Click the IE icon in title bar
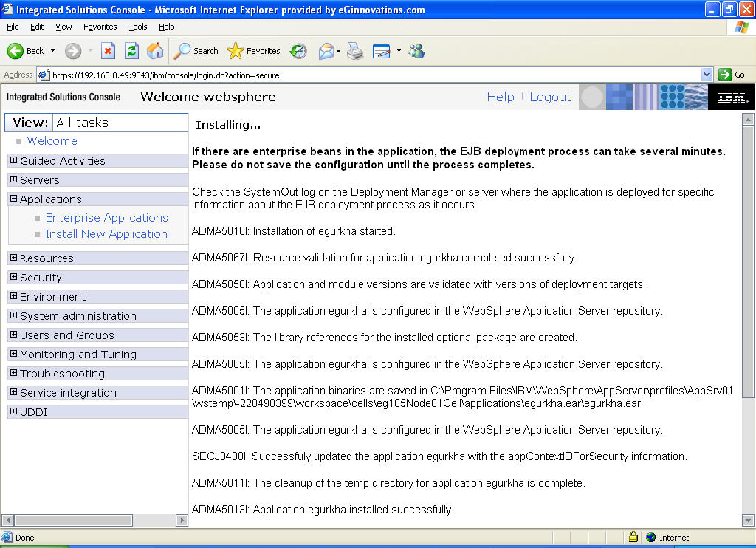756x548 pixels. (x=7, y=9)
